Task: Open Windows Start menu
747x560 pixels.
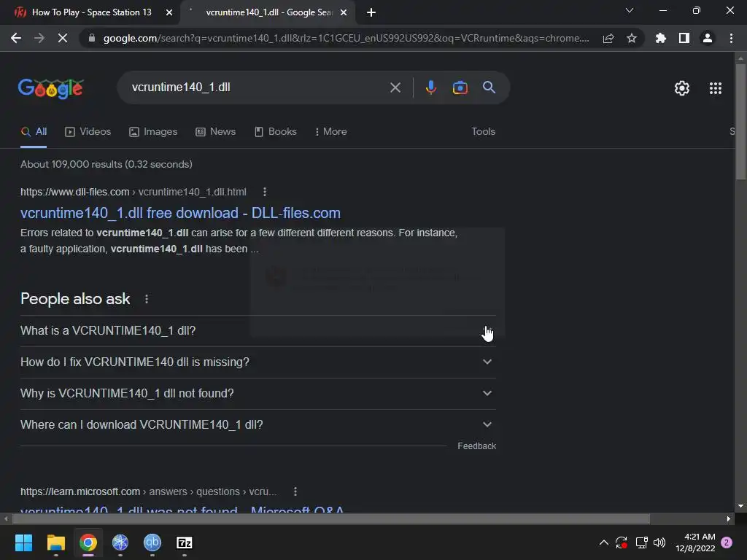Action: pos(23,542)
